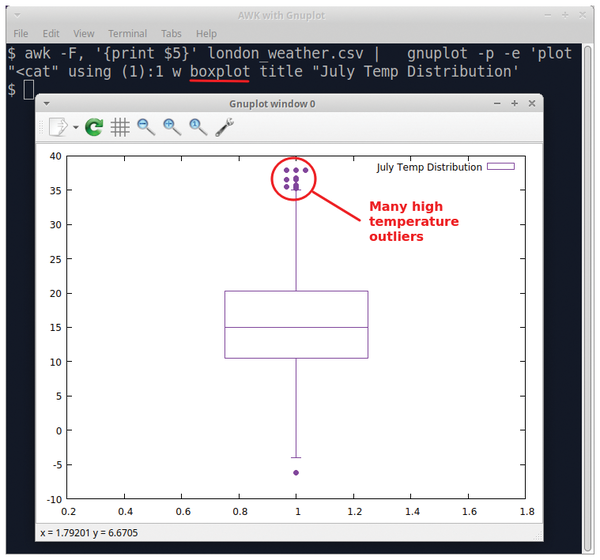This screenshot has width=600, height=560.
Task: Toggle the grid icon in Gnuplot toolbar
Action: pos(120,127)
